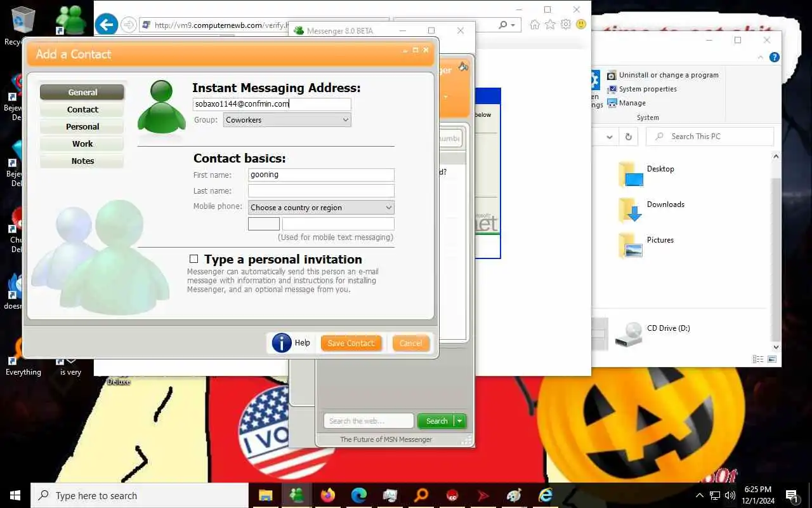812x508 pixels.
Task: Open Internet Explorer from the taskbar
Action: [545, 495]
